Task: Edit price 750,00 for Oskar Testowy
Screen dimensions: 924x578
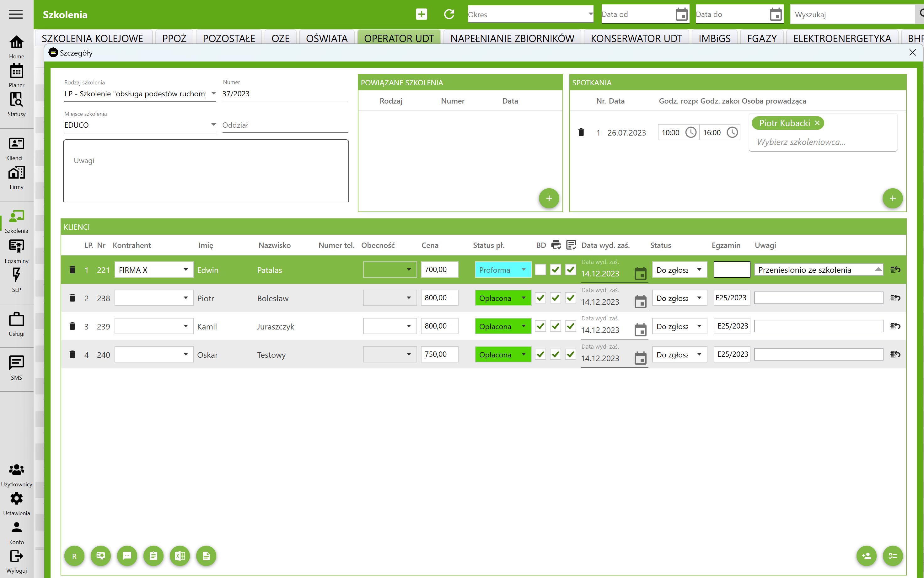Action: [440, 354]
